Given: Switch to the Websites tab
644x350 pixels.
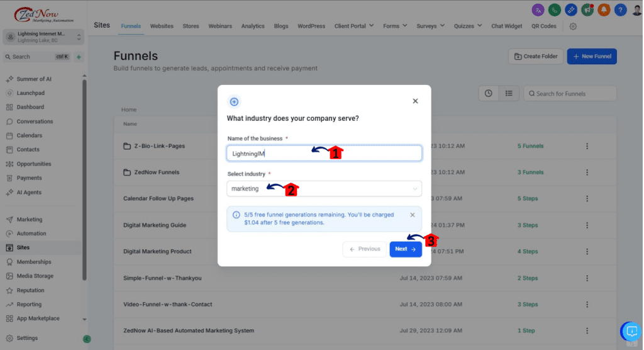Looking at the screenshot, I should pyautogui.click(x=162, y=26).
